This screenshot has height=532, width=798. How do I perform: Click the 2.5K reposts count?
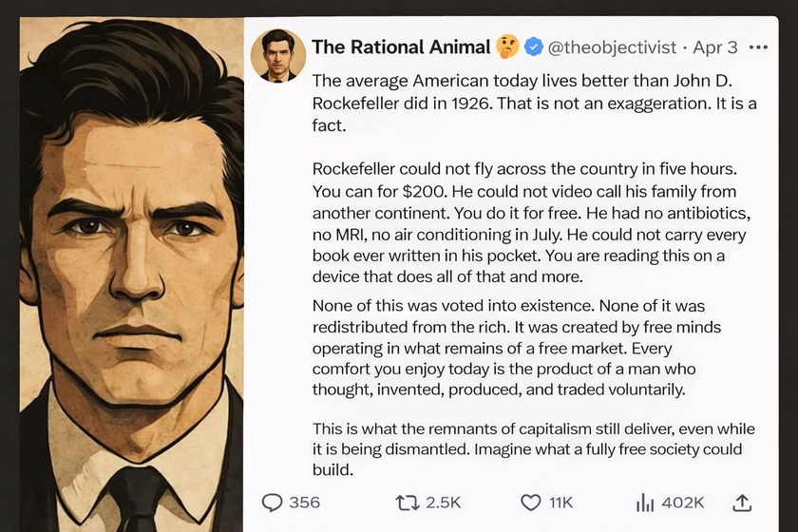tap(443, 502)
